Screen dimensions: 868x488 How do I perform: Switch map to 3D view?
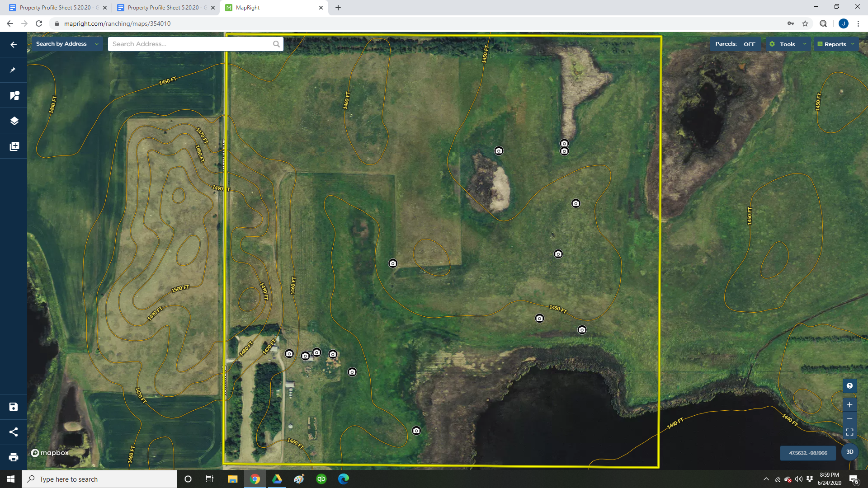click(849, 452)
